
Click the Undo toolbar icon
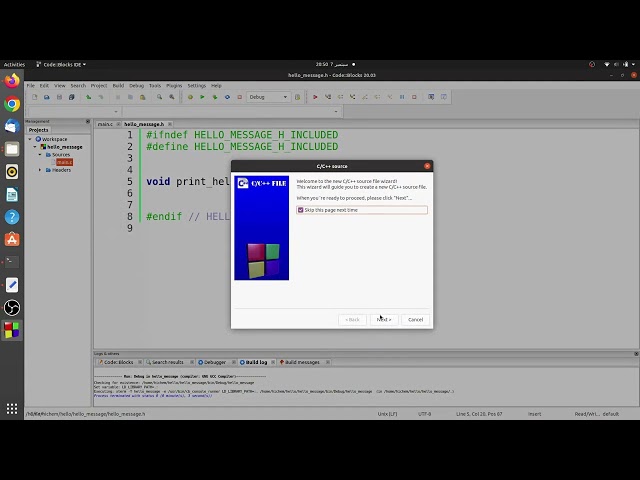coord(88,97)
